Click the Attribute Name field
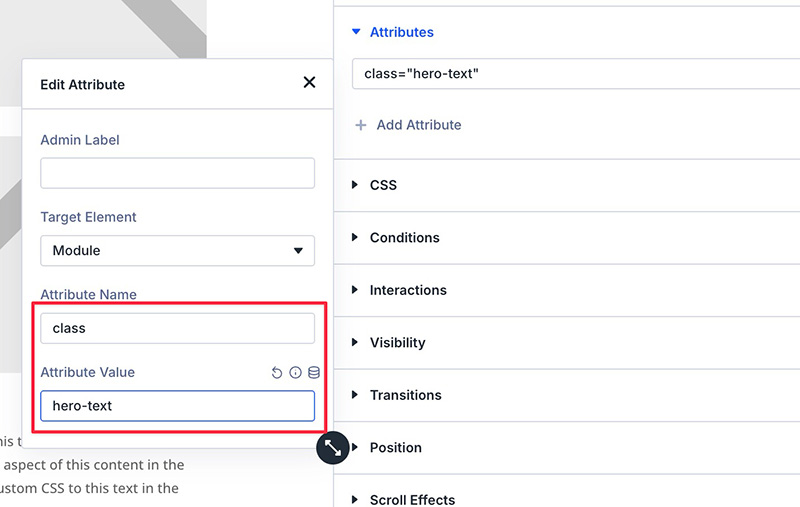800x507 pixels. pyautogui.click(x=177, y=328)
